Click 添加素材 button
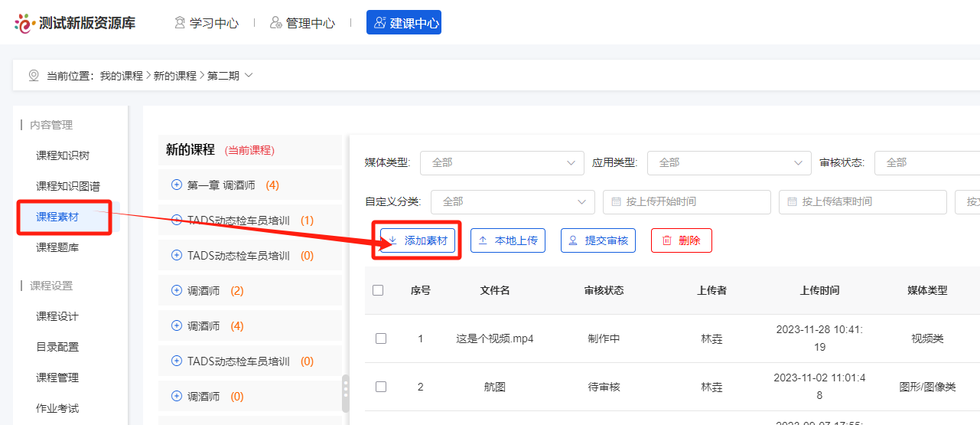This screenshot has width=980, height=425. point(418,240)
